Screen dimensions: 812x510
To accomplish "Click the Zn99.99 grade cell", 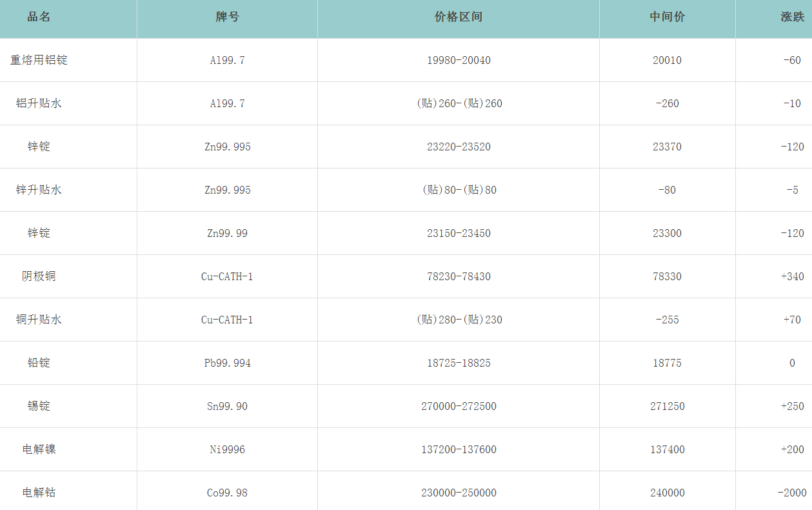I will pyautogui.click(x=227, y=233).
